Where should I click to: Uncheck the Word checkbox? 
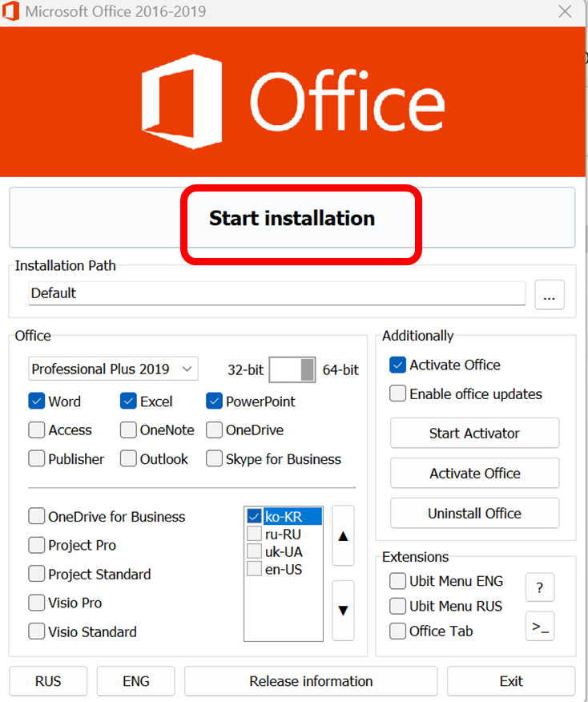(x=37, y=401)
